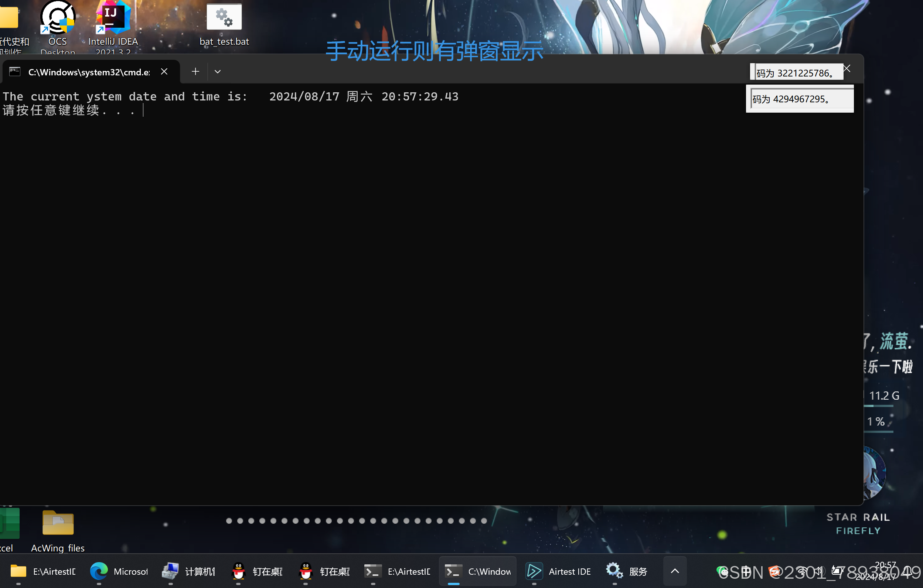This screenshot has width=923, height=588.
Task: Click the popup showing code 3221225786
Action: click(x=797, y=72)
